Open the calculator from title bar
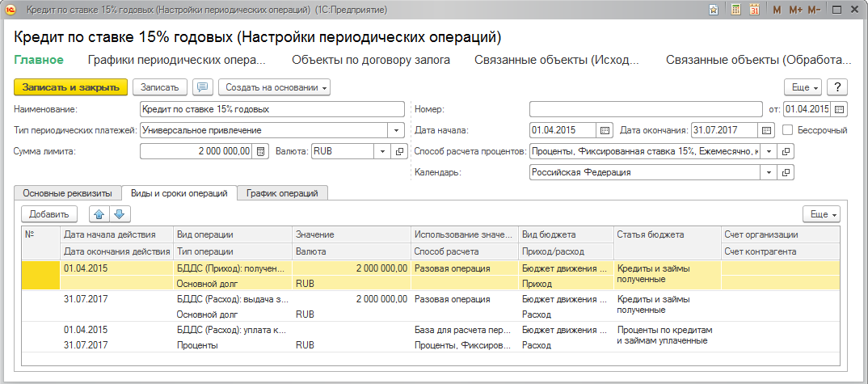This screenshot has width=868, height=384. point(736,11)
